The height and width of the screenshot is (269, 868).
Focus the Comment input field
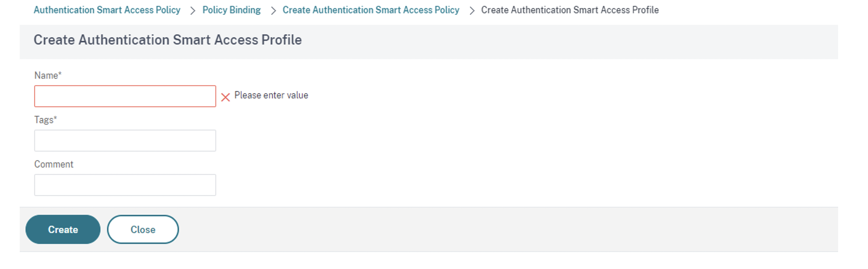pyautogui.click(x=125, y=185)
